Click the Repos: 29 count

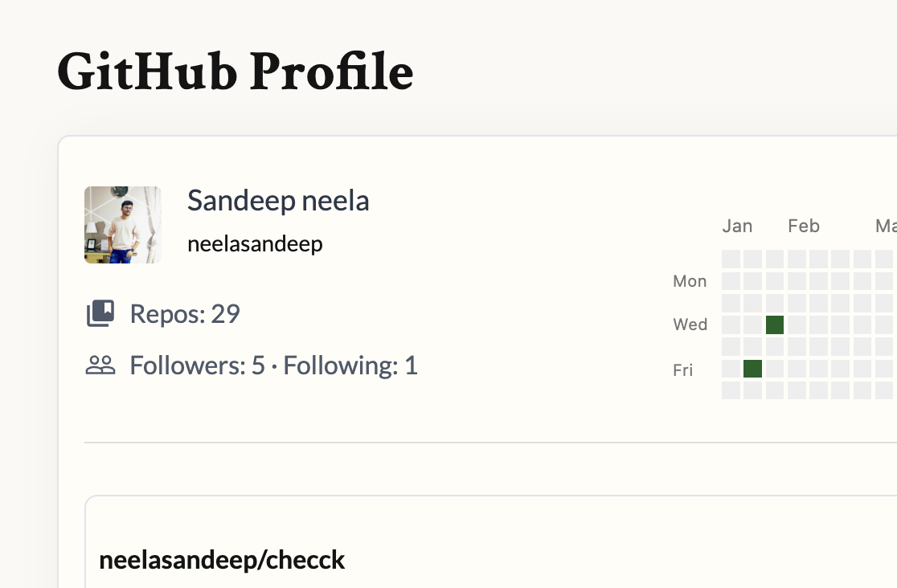185,313
